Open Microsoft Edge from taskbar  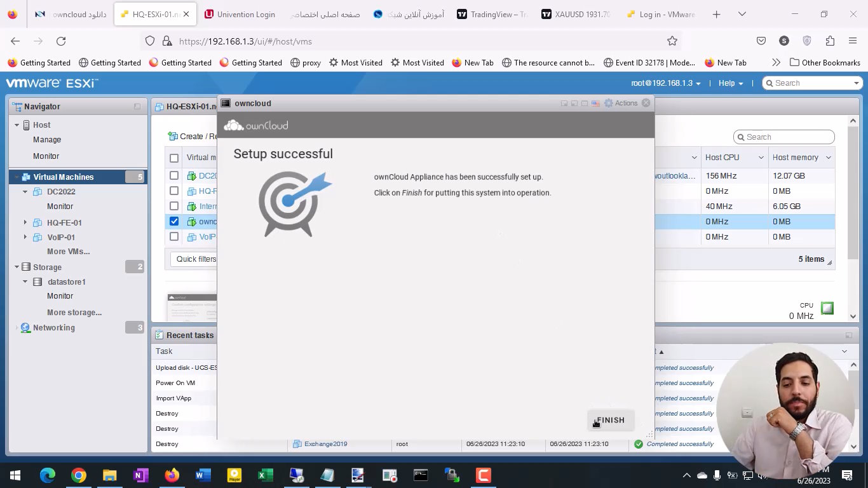coord(48,475)
